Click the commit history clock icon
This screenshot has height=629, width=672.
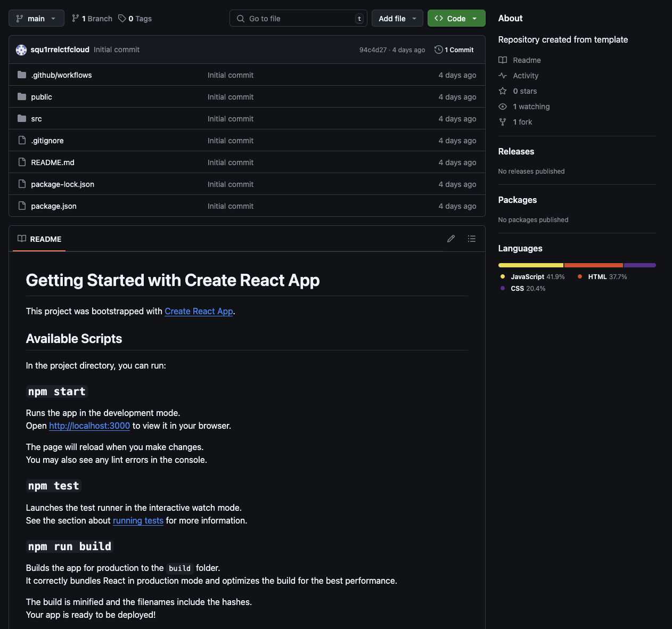click(438, 50)
